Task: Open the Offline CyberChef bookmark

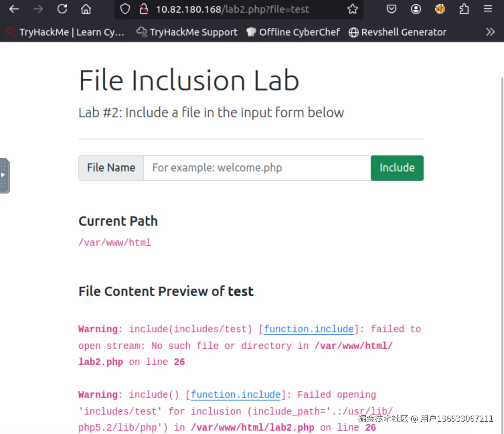Action: click(293, 32)
